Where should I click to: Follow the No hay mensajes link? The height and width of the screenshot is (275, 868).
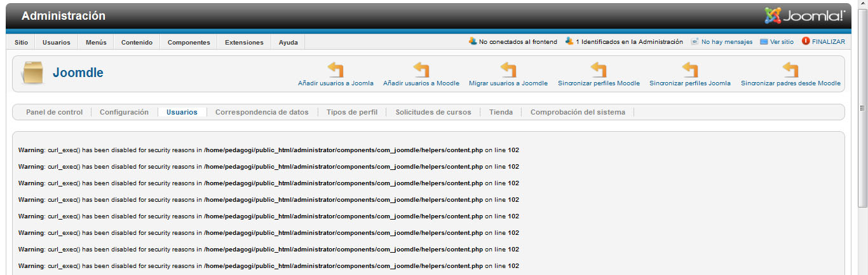pos(726,42)
